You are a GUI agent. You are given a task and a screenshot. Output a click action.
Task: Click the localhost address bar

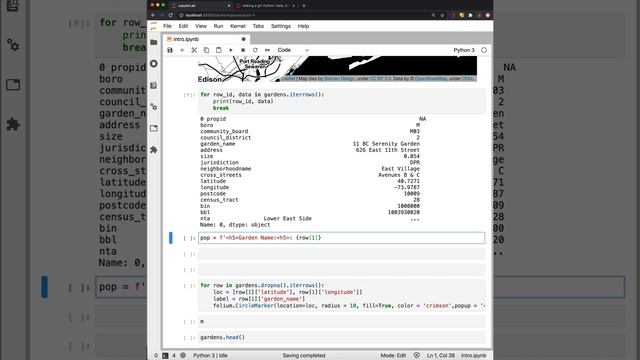[x=302, y=15]
